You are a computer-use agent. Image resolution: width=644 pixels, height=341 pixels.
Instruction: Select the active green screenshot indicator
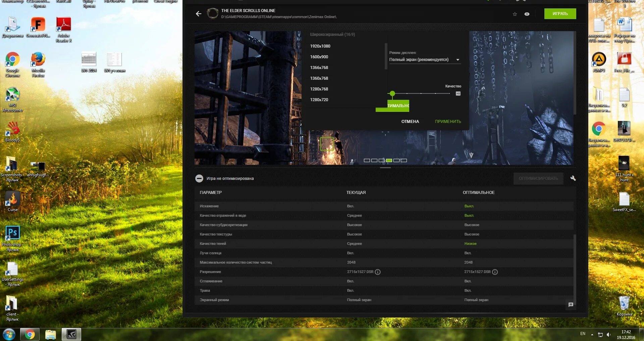coord(389,160)
